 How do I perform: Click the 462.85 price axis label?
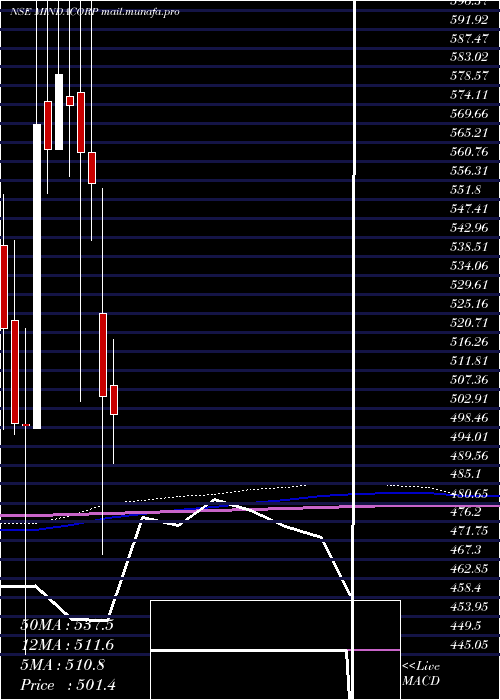[469, 569]
